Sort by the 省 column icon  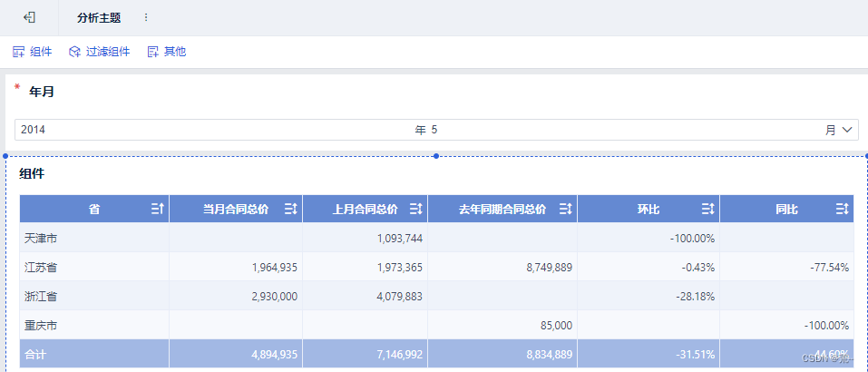(x=158, y=209)
